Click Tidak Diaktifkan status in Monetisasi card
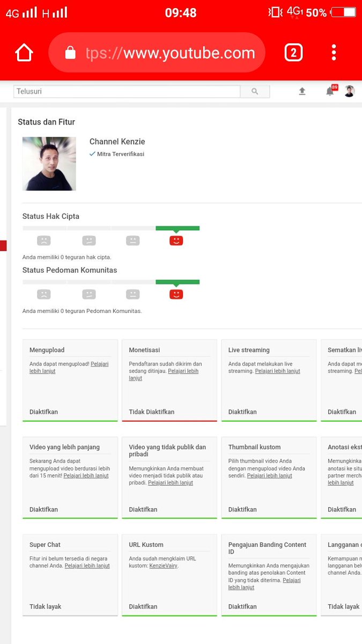This screenshot has height=644, width=362. click(152, 412)
